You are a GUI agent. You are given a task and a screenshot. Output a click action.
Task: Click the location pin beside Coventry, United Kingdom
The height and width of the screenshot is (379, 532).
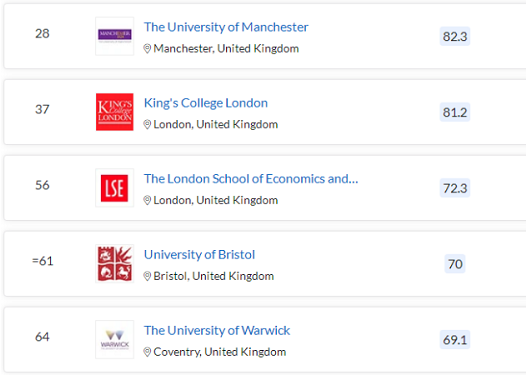pos(147,352)
